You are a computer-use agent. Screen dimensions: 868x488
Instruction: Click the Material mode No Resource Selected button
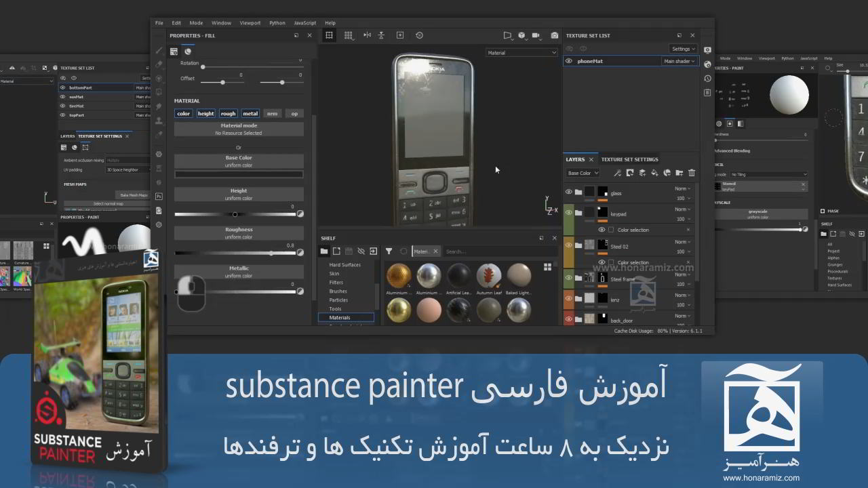pos(239,129)
